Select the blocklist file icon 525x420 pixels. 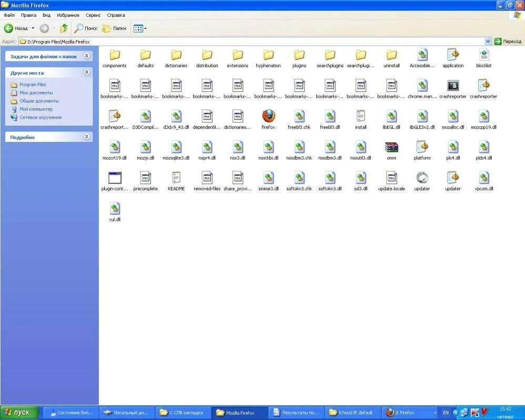[484, 55]
